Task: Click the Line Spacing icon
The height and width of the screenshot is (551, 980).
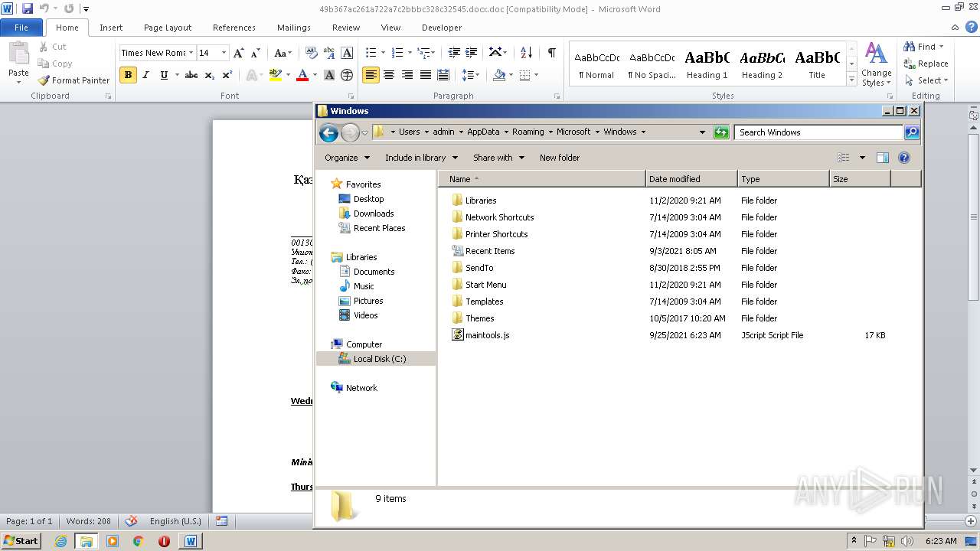Action: (469, 75)
